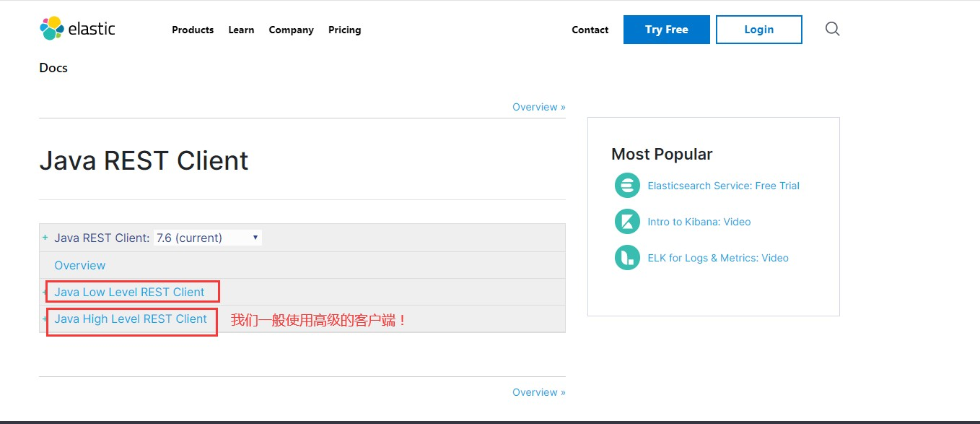Click the Contact link
This screenshot has width=980, height=424.
coord(590,30)
